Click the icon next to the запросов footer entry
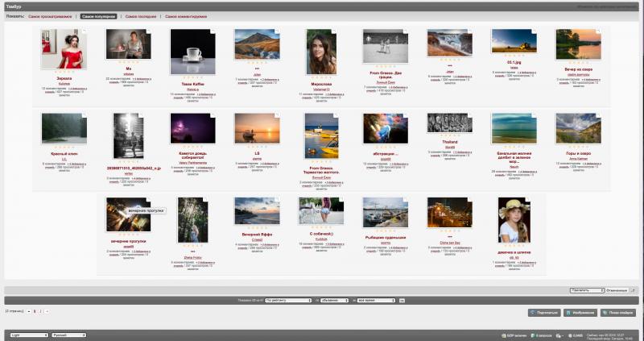This screenshot has height=341, width=644. click(x=533, y=335)
